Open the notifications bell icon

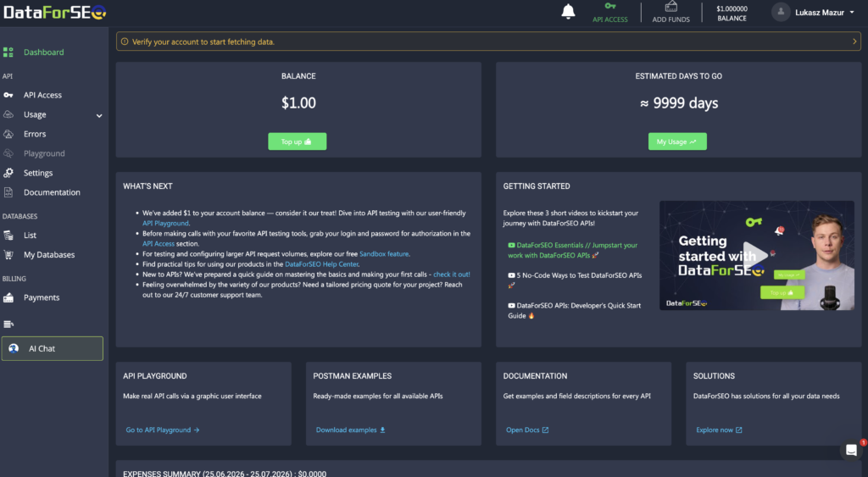click(x=568, y=12)
